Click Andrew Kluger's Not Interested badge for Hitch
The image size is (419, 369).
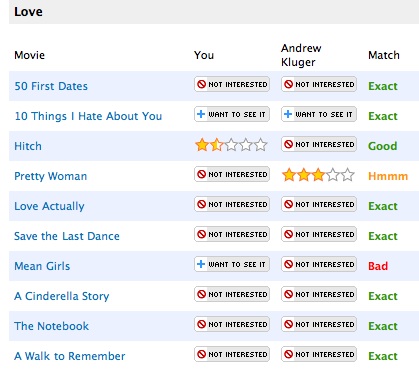(319, 144)
